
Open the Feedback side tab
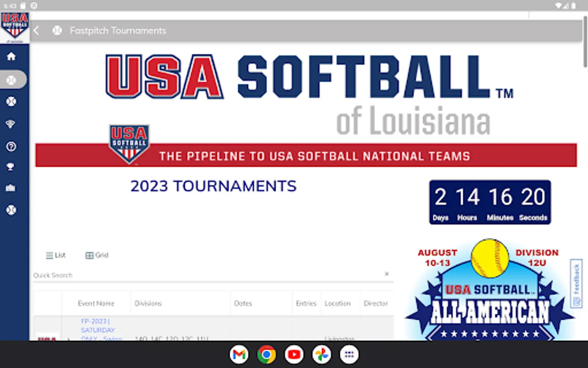point(576,283)
